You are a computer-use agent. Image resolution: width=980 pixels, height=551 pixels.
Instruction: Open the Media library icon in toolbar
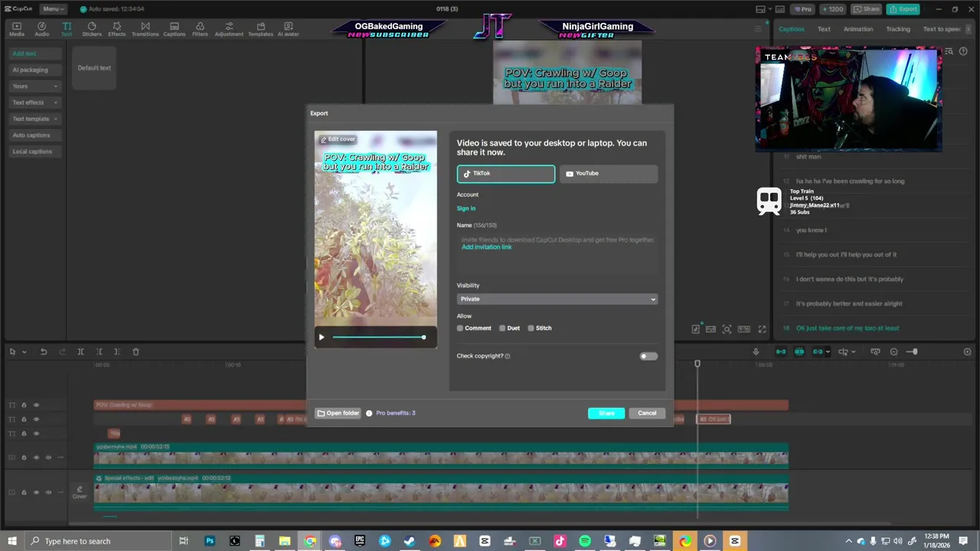click(16, 29)
